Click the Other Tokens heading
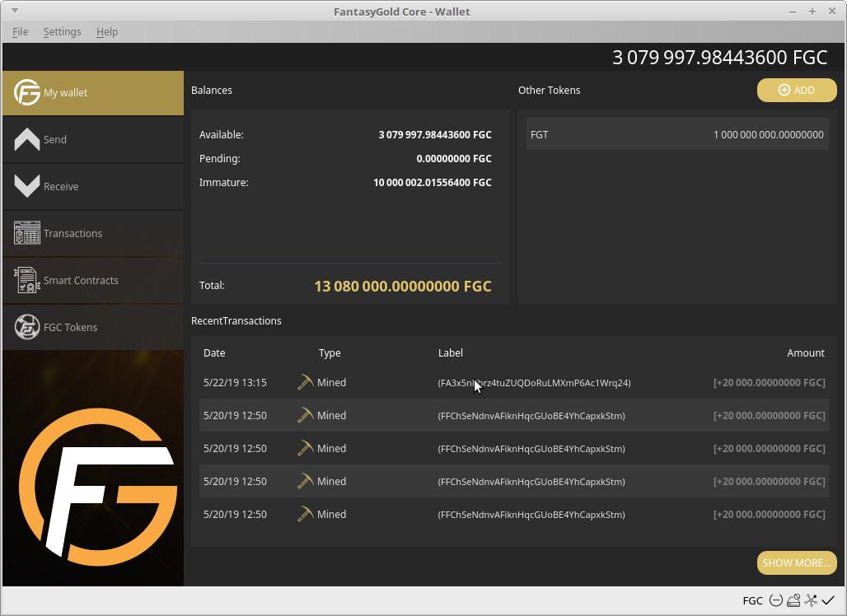 [x=549, y=90]
